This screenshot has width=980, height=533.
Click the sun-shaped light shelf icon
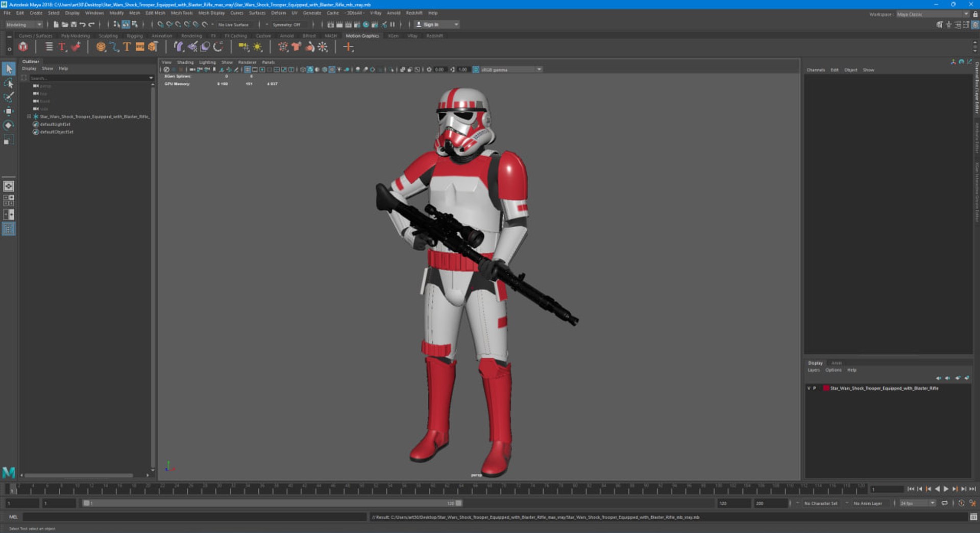pos(258,47)
